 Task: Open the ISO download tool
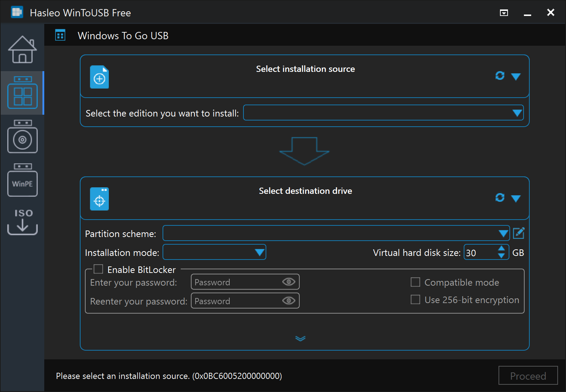22,222
